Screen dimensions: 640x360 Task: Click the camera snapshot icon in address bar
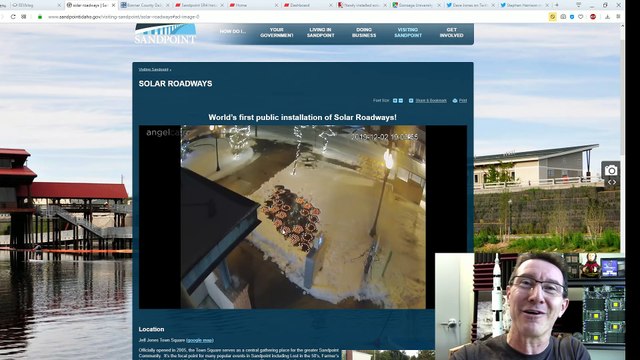563,17
